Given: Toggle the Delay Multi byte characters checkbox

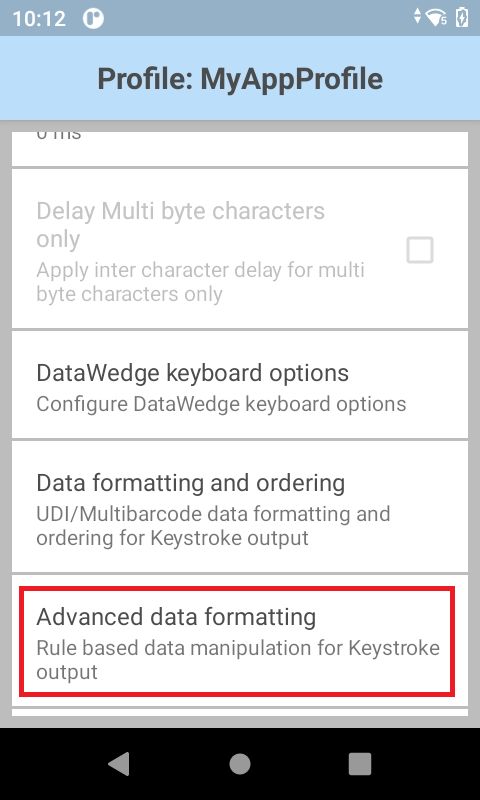Looking at the screenshot, I should (420, 250).
